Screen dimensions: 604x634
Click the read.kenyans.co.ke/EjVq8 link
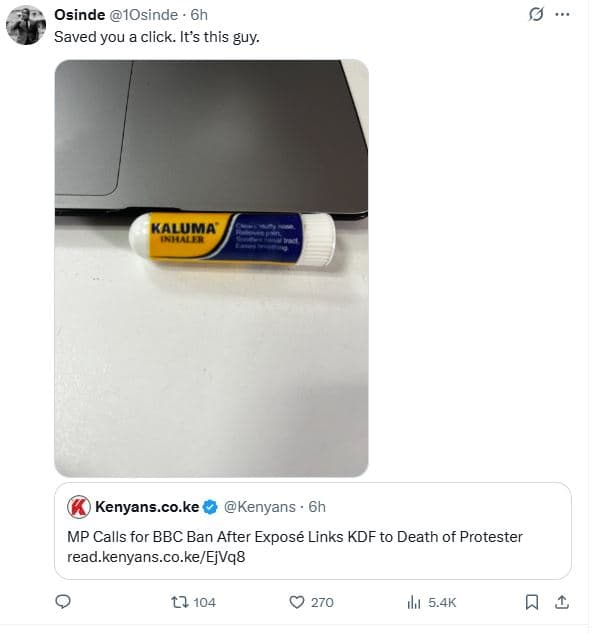pos(155,556)
